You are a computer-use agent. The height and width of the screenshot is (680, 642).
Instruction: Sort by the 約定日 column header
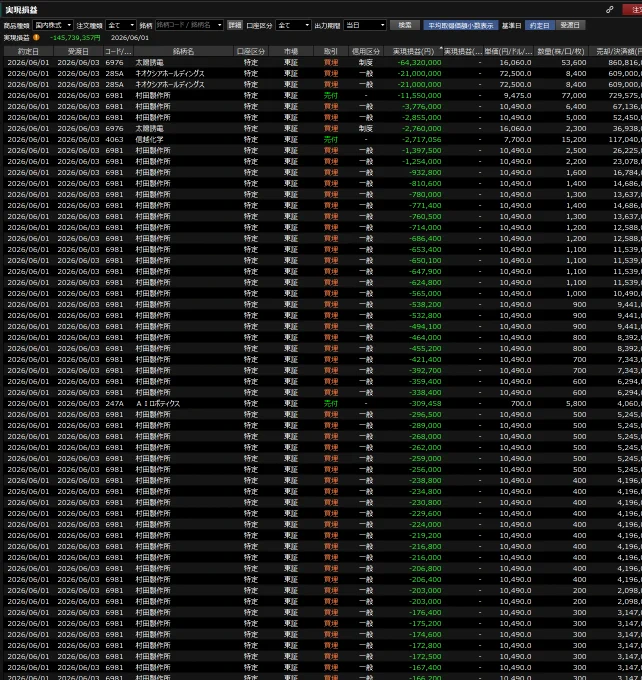28,51
